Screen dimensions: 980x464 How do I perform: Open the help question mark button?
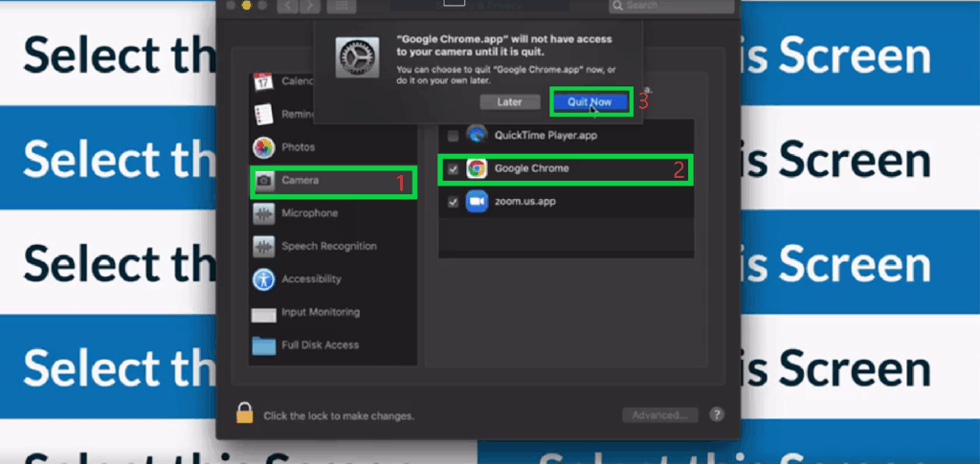pyautogui.click(x=717, y=415)
